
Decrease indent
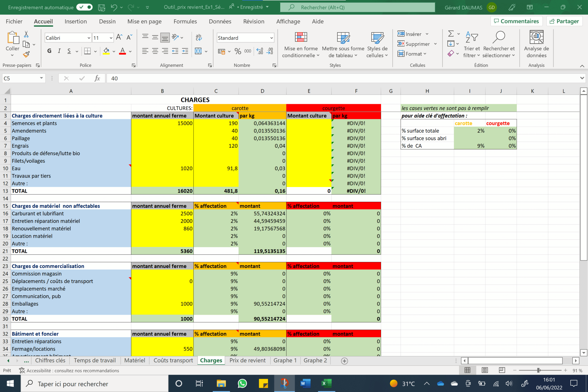(x=175, y=51)
